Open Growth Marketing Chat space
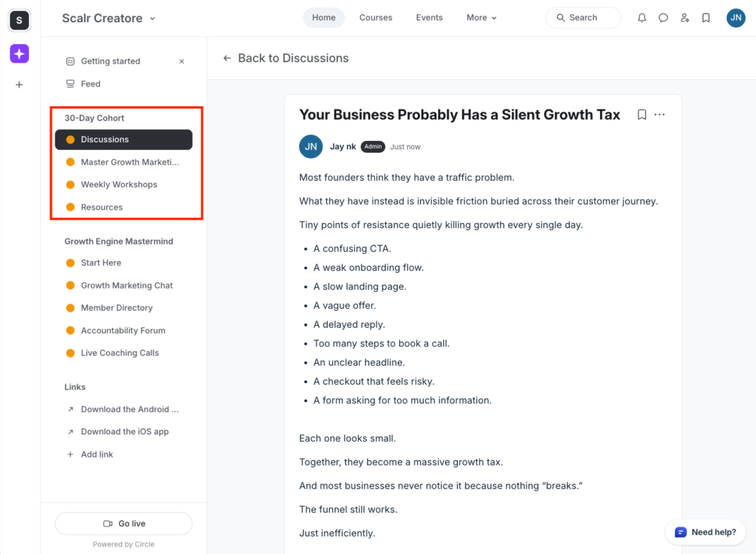756x554 pixels. tap(123, 286)
